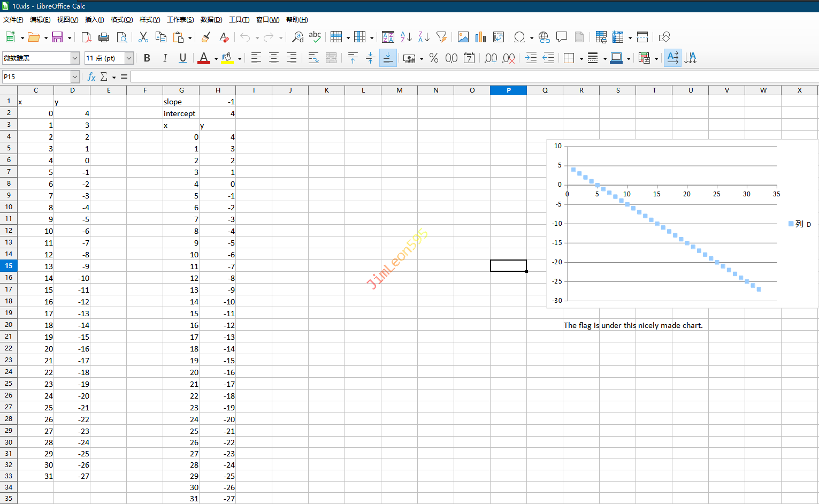819x504 pixels.
Task: Click the Insert Hyperlink globe icon
Action: click(544, 37)
